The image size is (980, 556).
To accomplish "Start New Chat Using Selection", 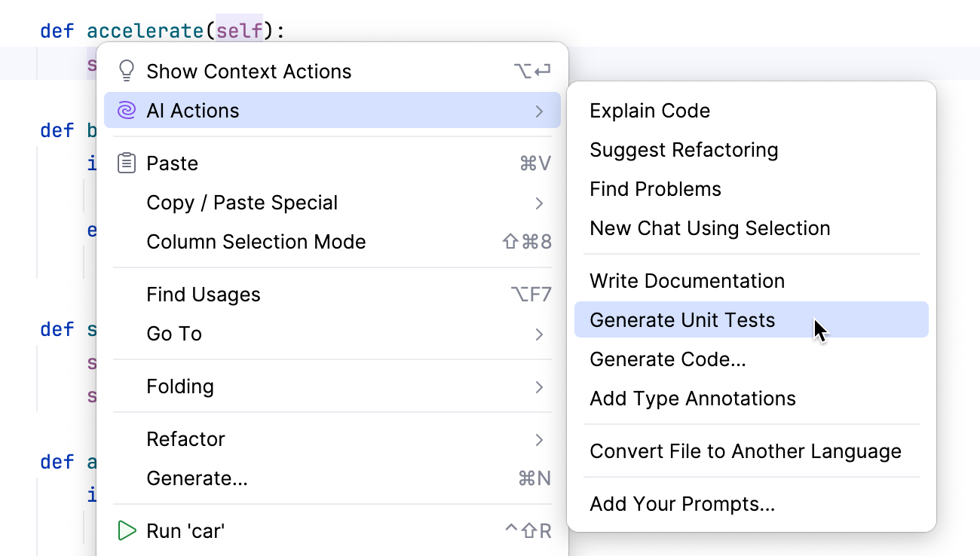I will pyautogui.click(x=710, y=228).
